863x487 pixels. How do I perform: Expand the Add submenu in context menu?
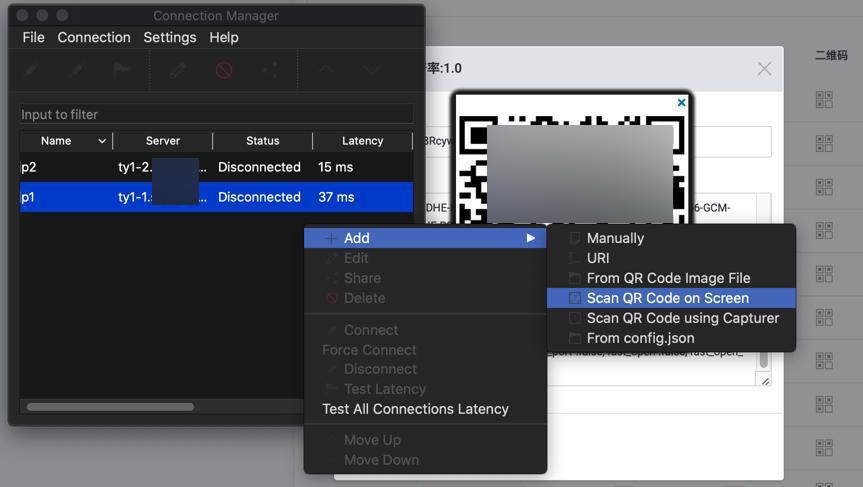point(425,238)
